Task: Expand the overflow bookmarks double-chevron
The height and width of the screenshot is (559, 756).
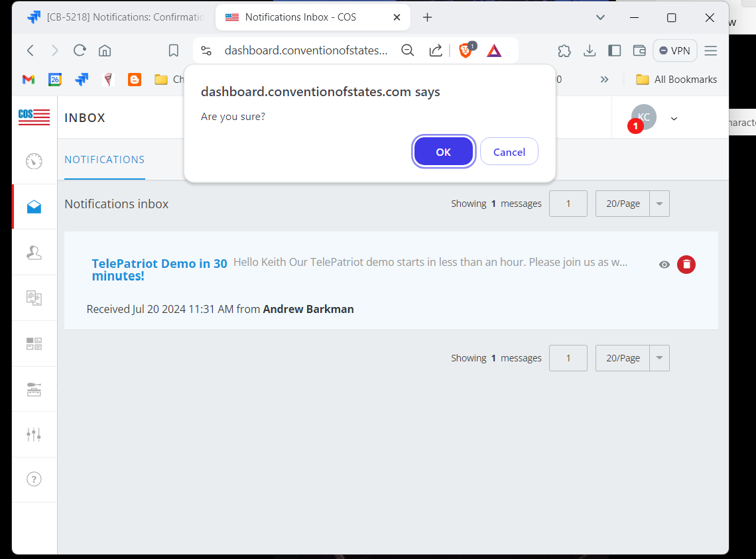Action: pos(604,79)
